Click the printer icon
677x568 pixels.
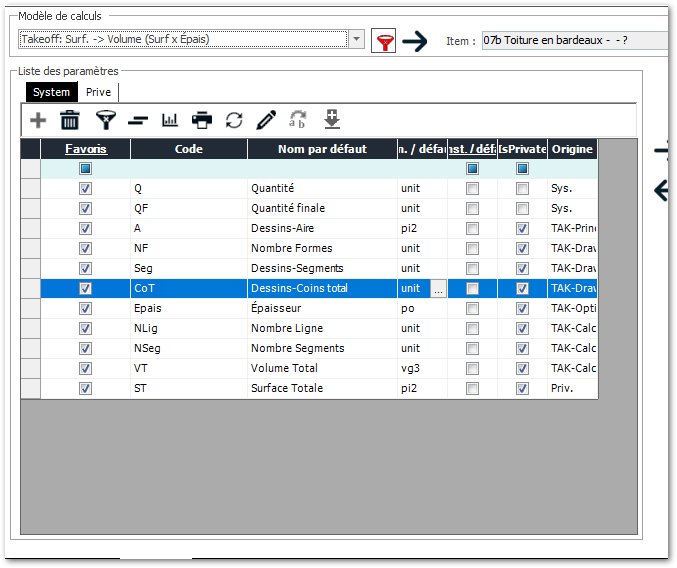click(202, 120)
